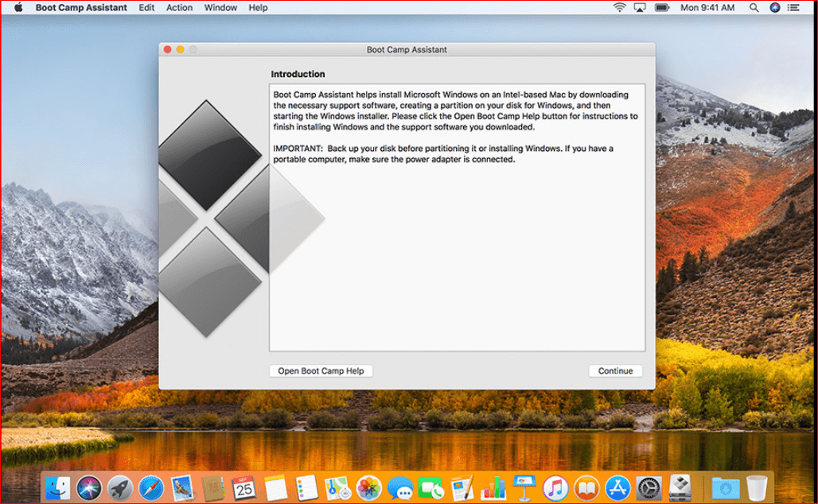Minimize Boot Camp Assistant with yellow button
The width and height of the screenshot is (818, 504).
coord(180,49)
